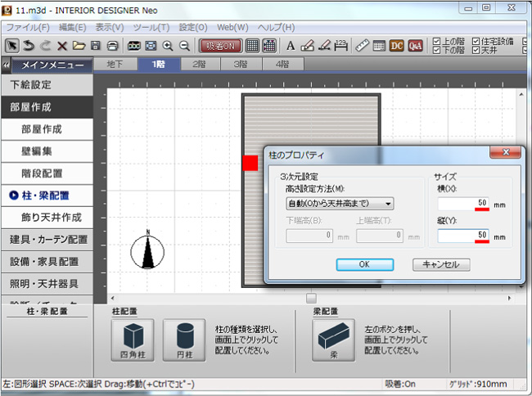The image size is (532, 396).
Task: Click the open folder icon
Action: 79,46
